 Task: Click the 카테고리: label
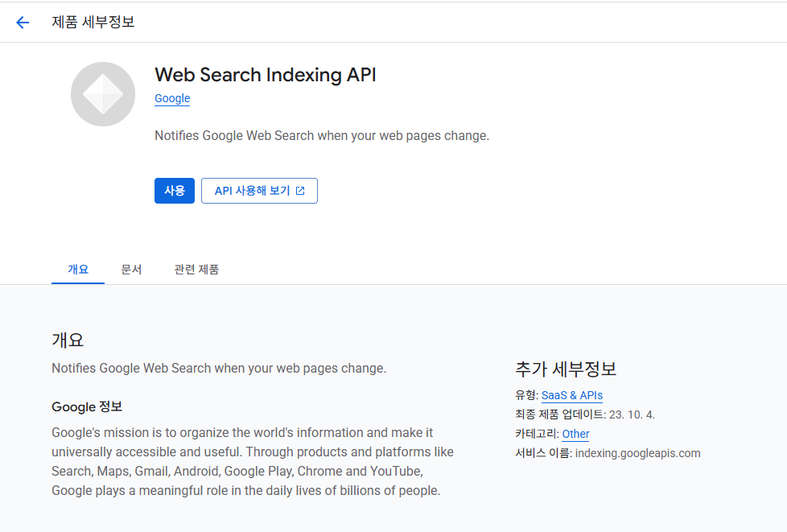click(x=537, y=434)
